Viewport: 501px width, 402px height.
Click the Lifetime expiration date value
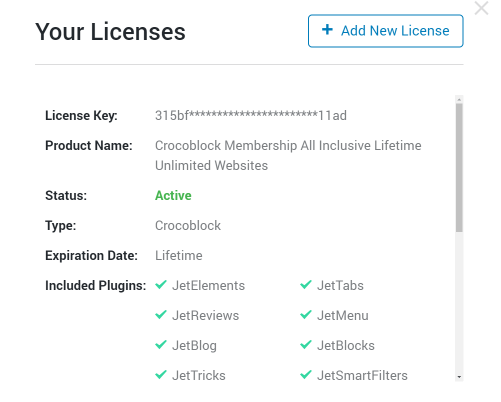[179, 256]
